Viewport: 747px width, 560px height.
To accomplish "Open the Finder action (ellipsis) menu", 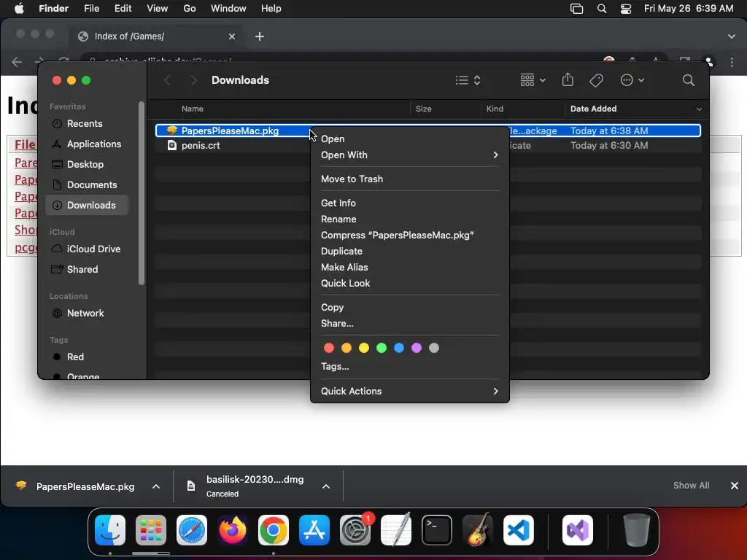I will click(632, 80).
